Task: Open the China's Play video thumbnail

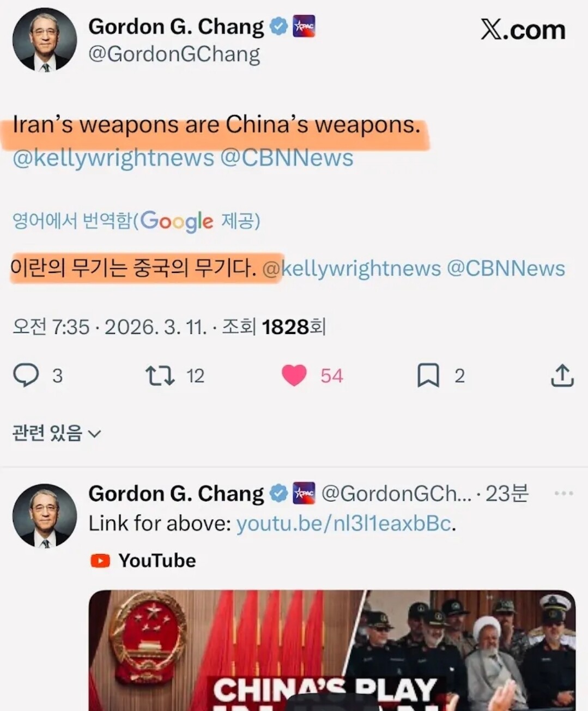Action: click(x=332, y=650)
